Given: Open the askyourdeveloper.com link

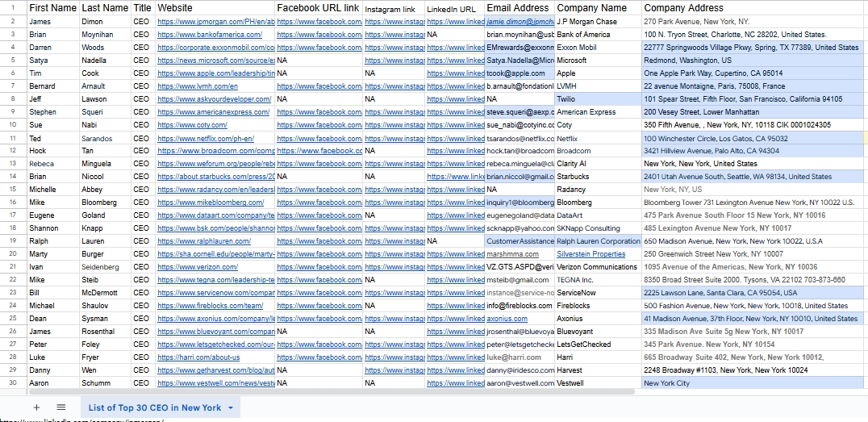Looking at the screenshot, I should pyautogui.click(x=215, y=99).
